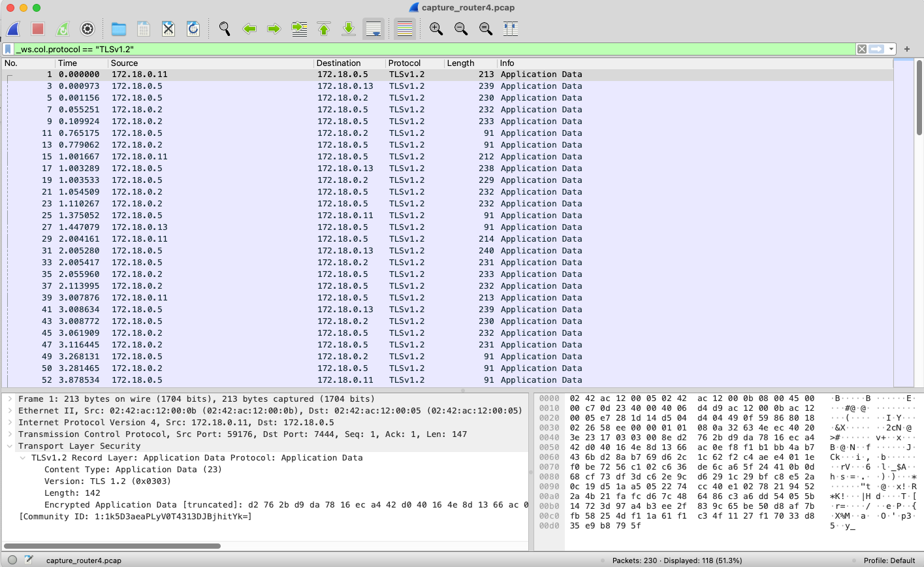Toggle packet list colorization rules
Viewport: 924px width, 567px height.
(405, 29)
